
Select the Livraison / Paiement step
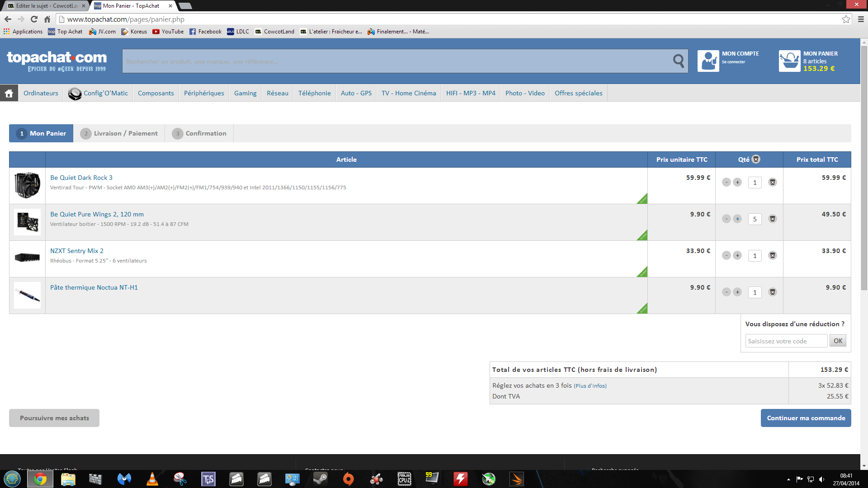coord(119,133)
